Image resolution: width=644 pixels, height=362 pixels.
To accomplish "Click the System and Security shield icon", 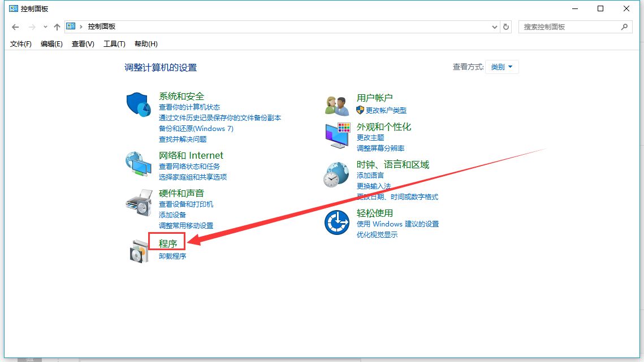I will click(139, 104).
